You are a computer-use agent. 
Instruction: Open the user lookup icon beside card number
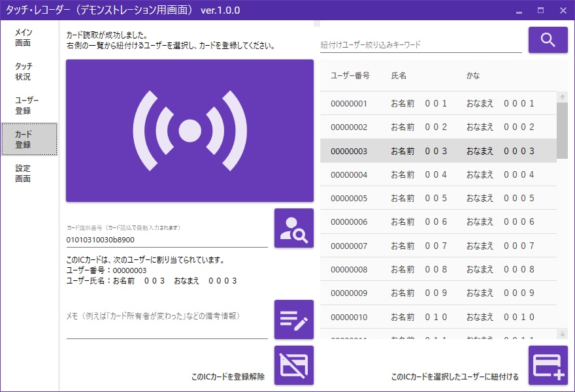(293, 229)
